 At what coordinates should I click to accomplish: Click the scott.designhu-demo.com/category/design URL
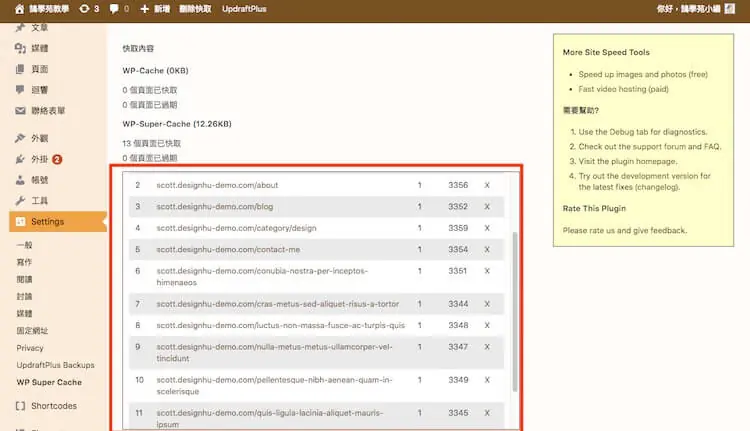236,228
